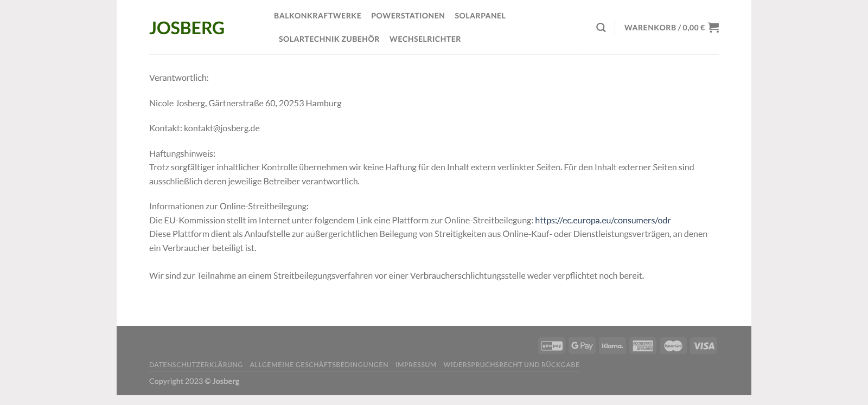The width and height of the screenshot is (868, 405).
Task: Click the shopping cart icon
Action: click(x=713, y=27)
